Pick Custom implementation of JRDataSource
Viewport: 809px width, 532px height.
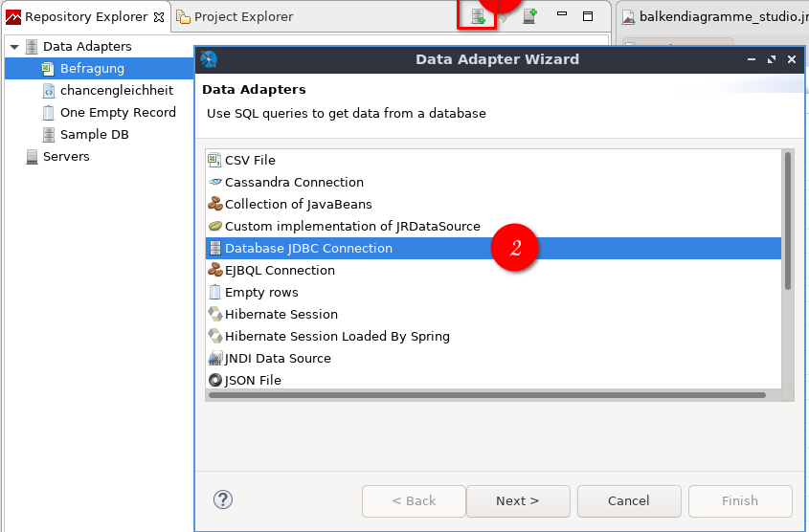(x=352, y=227)
